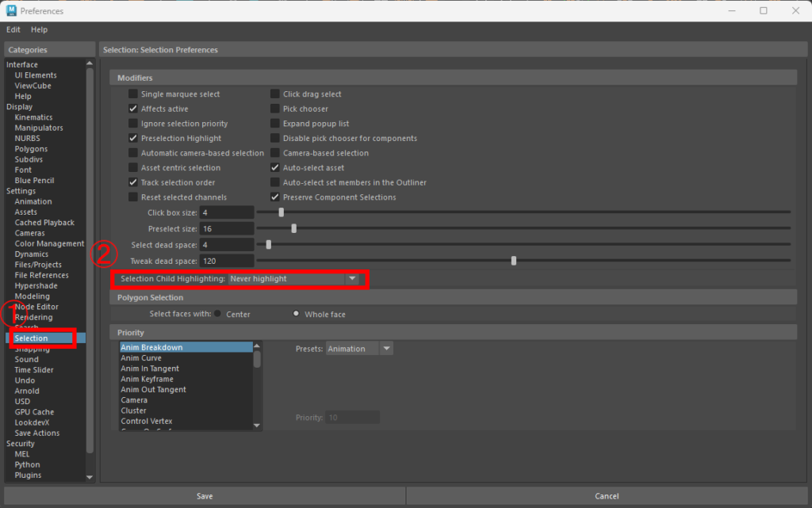Click the Maya app icon in title bar
Screen dimensions: 812x508
click(x=10, y=11)
